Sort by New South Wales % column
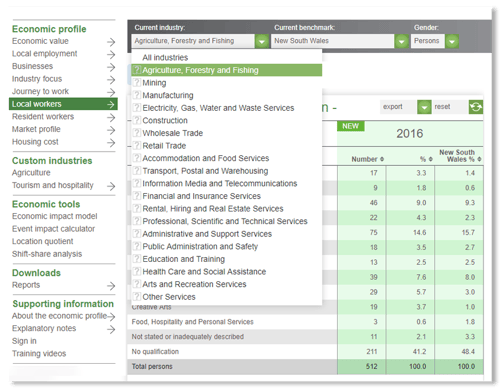This screenshot has height=388, width=500. point(460,156)
